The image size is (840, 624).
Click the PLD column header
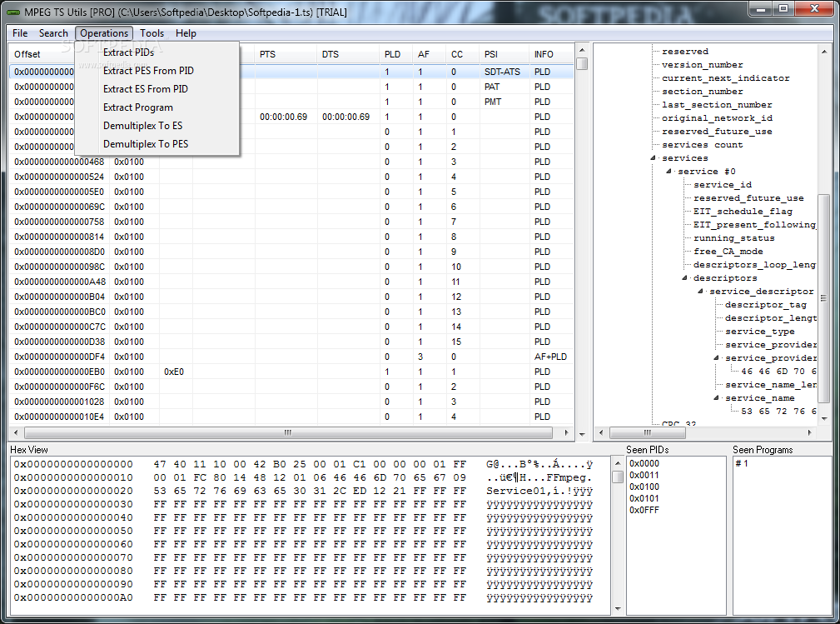click(396, 54)
